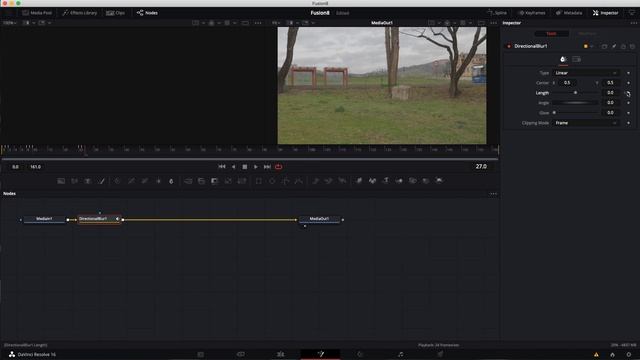Switch to the Modifiers tab in Inspector
The height and width of the screenshot is (360, 640).
(587, 34)
